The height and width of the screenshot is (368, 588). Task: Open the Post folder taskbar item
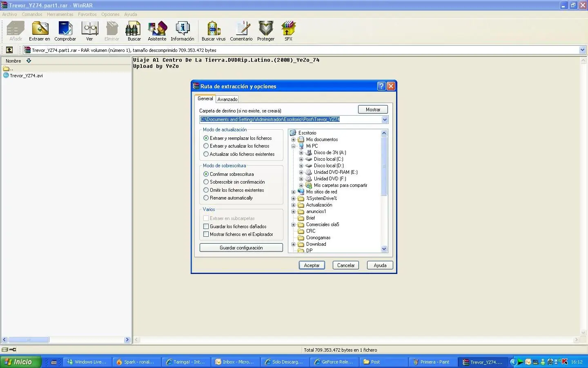point(383,362)
